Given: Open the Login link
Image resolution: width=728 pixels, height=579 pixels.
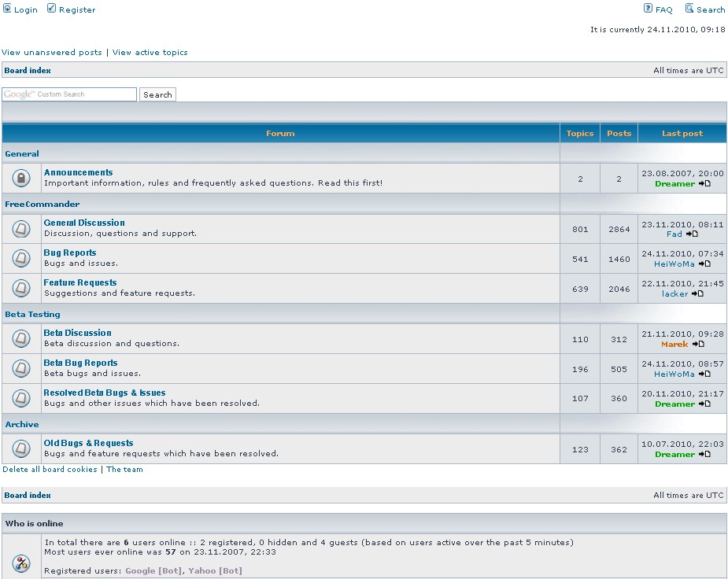Looking at the screenshot, I should [x=25, y=9].
